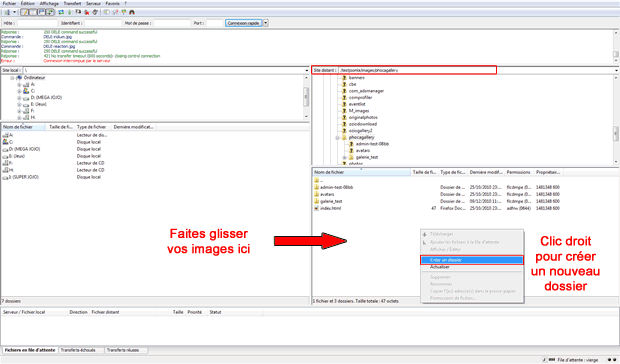Toggle the message log display button

[x=24, y=12]
